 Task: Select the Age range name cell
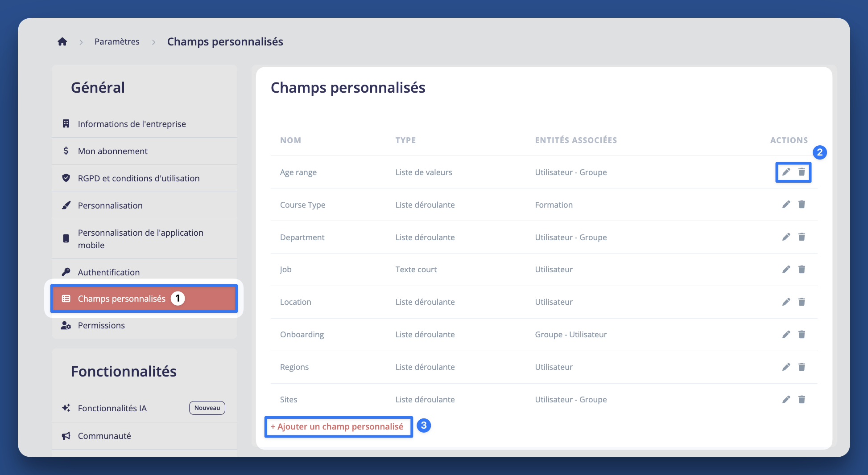pos(298,172)
